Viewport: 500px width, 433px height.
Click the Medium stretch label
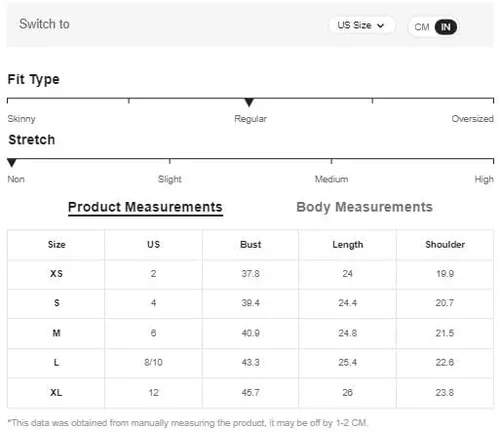point(331,179)
